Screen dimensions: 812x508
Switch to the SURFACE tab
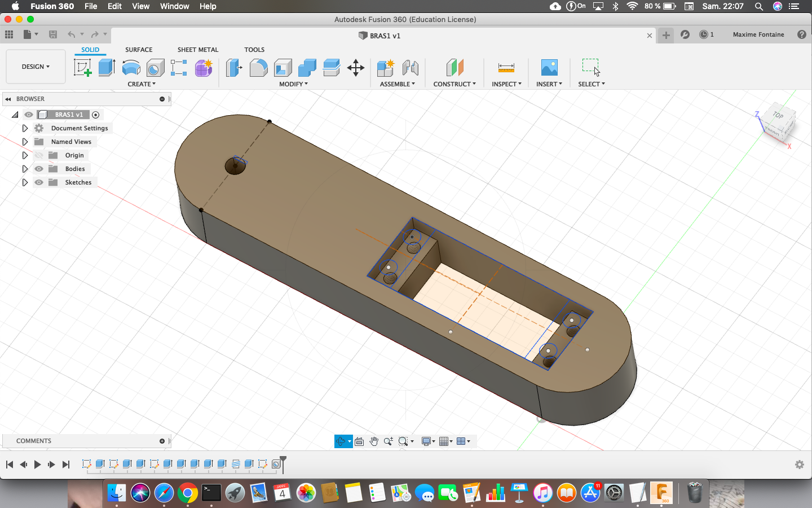click(x=139, y=50)
